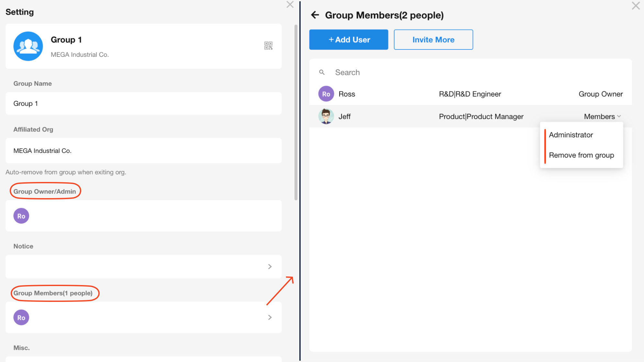The width and height of the screenshot is (644, 362).
Task: Open the Notice row chevron
Action: (270, 267)
